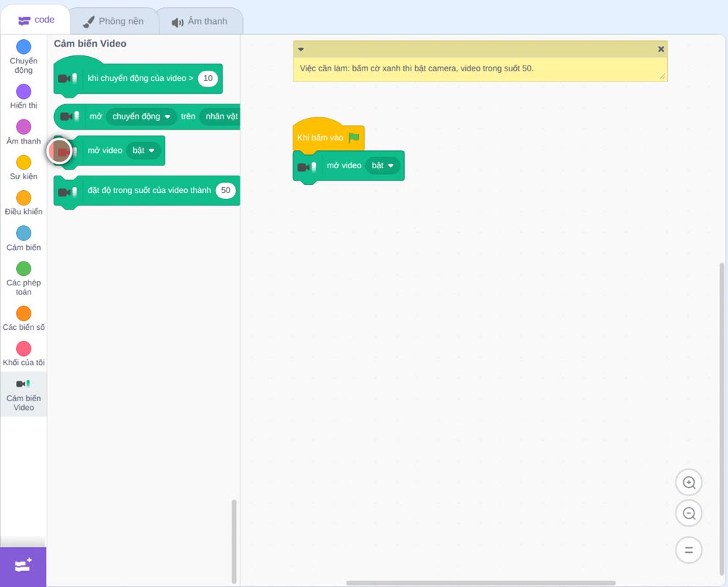The height and width of the screenshot is (587, 728).
Task: Click the comment resize handle corner
Action: coord(662,76)
